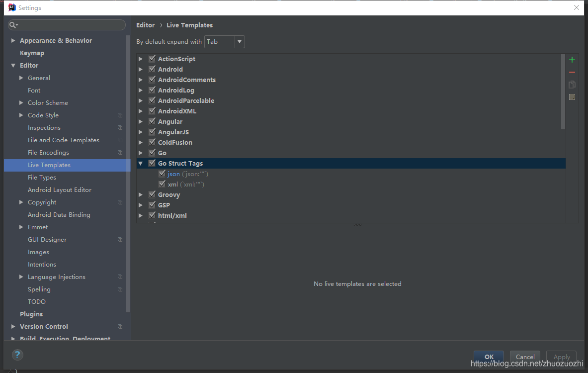588x373 pixels.
Task: Click project-level icon beside Spelling
Action: click(x=120, y=289)
